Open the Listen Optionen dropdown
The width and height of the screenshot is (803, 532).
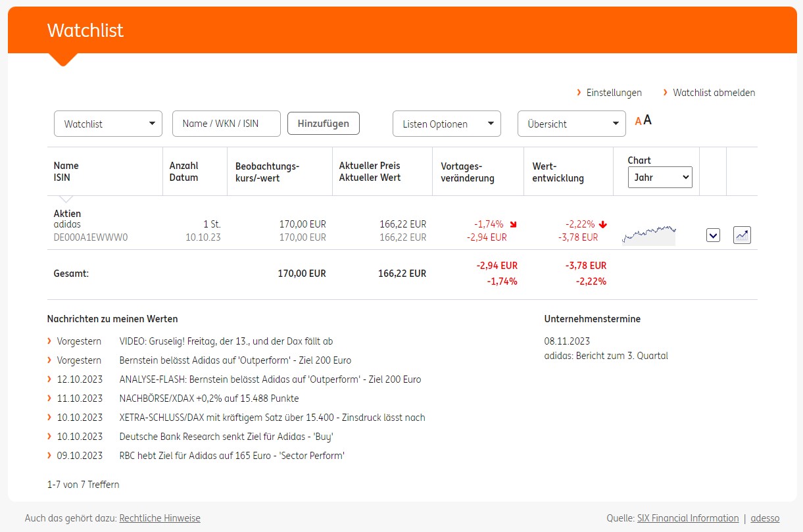click(x=447, y=124)
